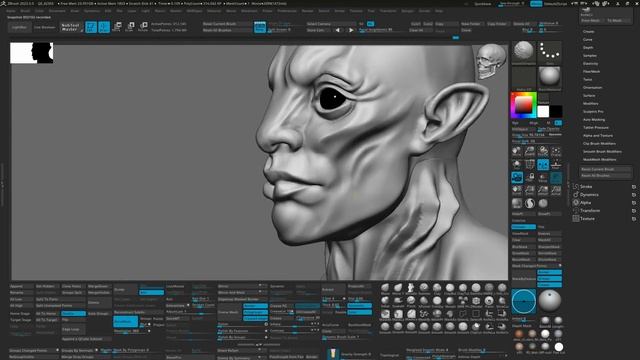Expand the Sculptris Pro section
Image resolution: width=640 pixels, height=360 pixels.
[x=593, y=111]
